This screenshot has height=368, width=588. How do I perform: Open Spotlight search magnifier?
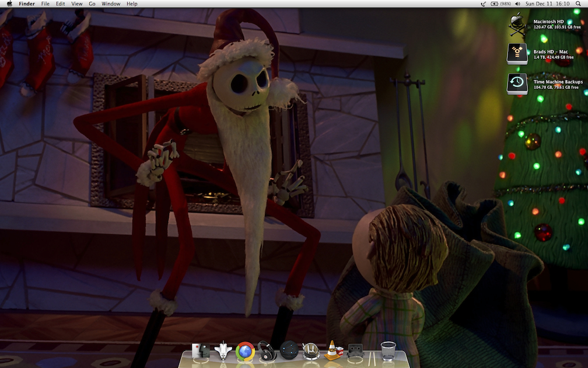pos(578,4)
